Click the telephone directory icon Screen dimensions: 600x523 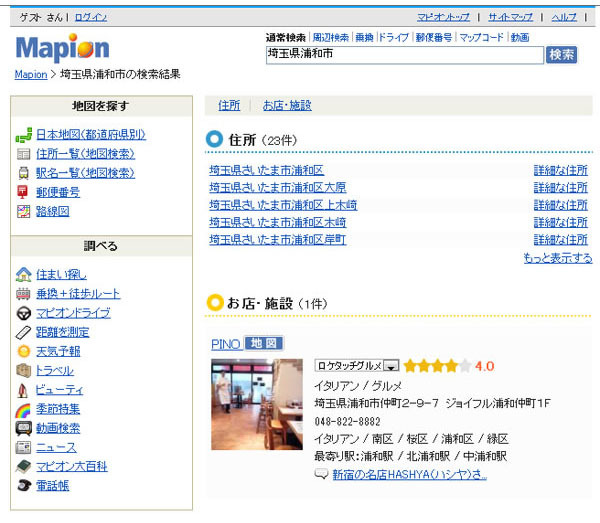(x=24, y=486)
